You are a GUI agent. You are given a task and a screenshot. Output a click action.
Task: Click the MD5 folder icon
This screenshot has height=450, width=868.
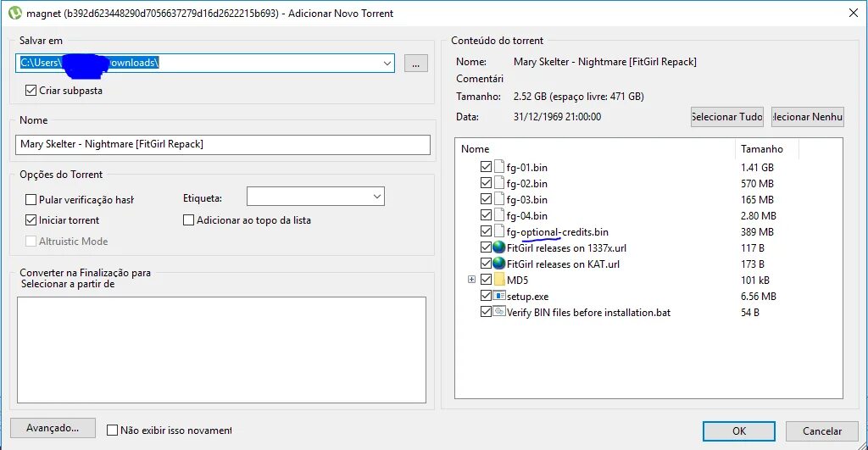click(499, 279)
